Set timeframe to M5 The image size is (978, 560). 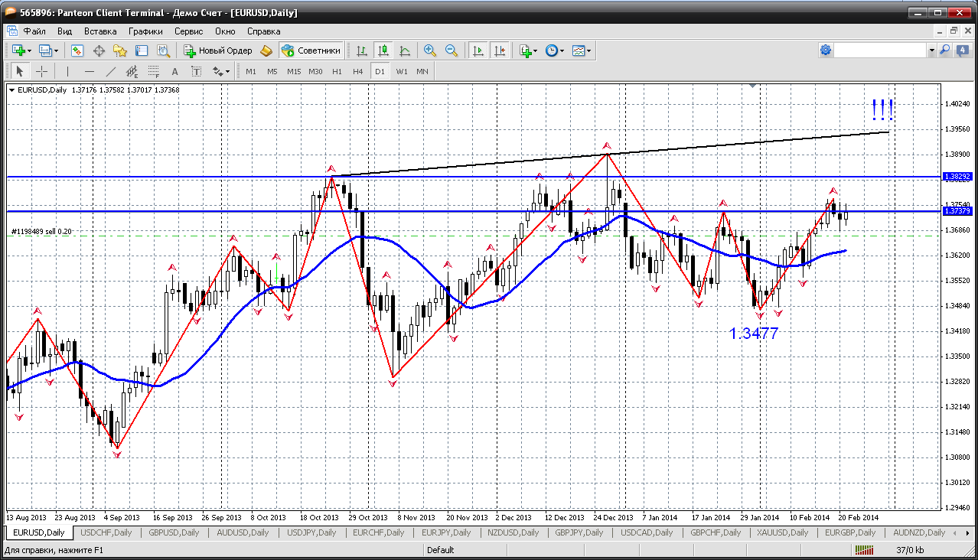click(x=272, y=71)
